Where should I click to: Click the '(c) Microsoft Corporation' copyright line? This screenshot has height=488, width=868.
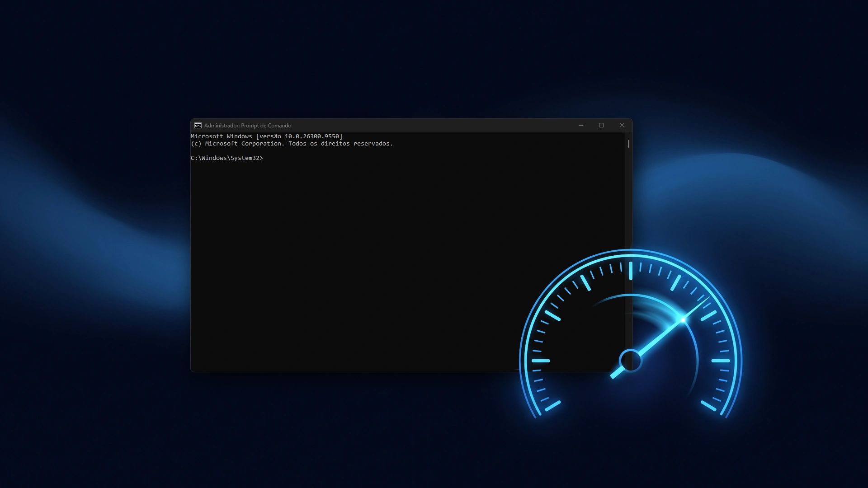292,144
